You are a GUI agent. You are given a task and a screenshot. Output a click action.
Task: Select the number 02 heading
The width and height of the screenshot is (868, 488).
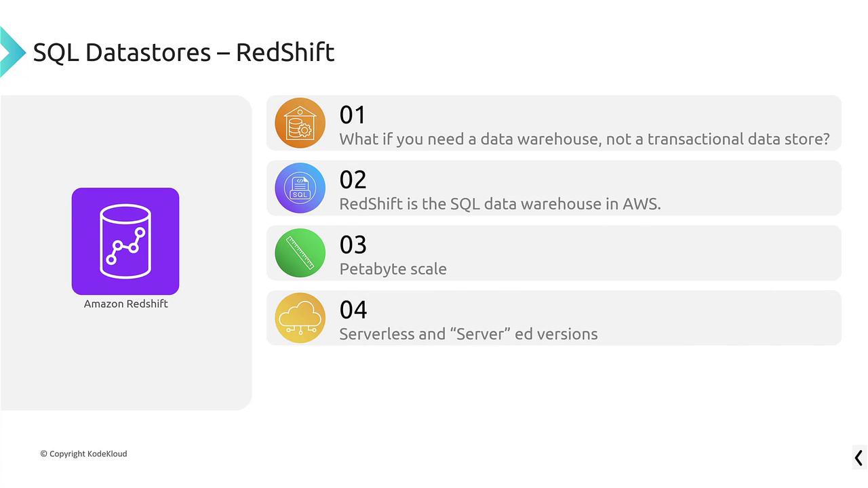coord(353,180)
